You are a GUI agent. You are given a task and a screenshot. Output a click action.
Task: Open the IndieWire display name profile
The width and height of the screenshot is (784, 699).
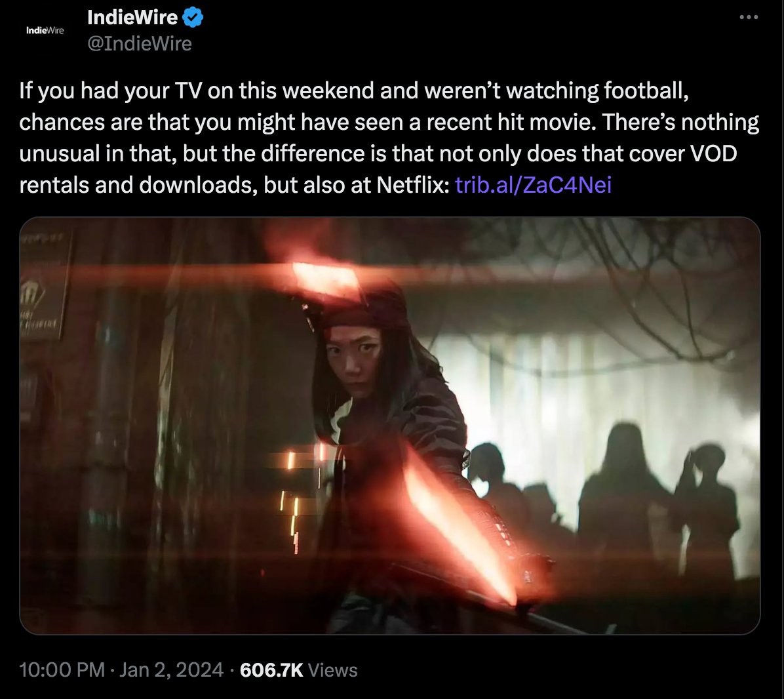click(132, 18)
